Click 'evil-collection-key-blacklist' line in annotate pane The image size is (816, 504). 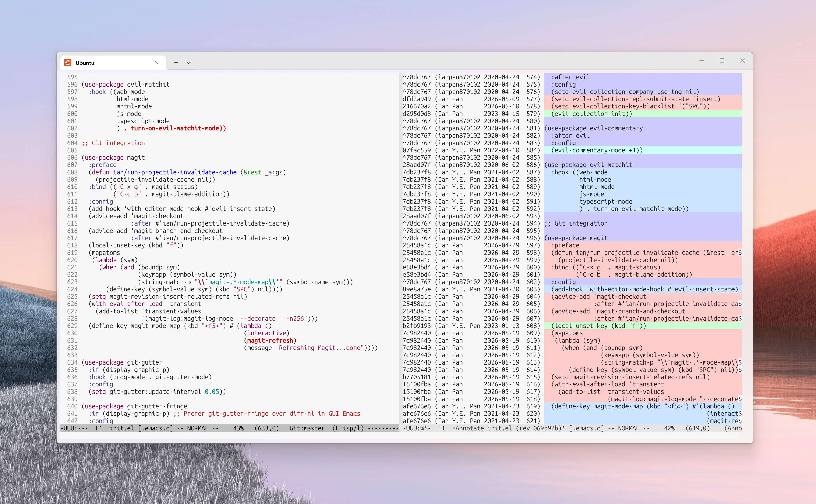631,107
